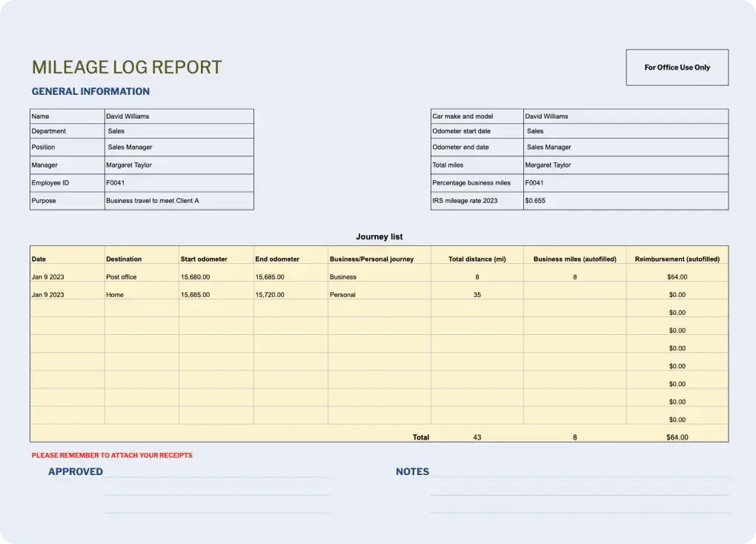Select the Odometer start date label cell
Viewport: 756px width, 544px height.
click(x=477, y=131)
